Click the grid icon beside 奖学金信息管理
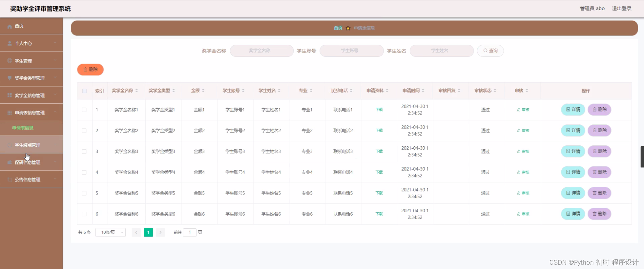Image resolution: width=644 pixels, height=269 pixels. 10,95
